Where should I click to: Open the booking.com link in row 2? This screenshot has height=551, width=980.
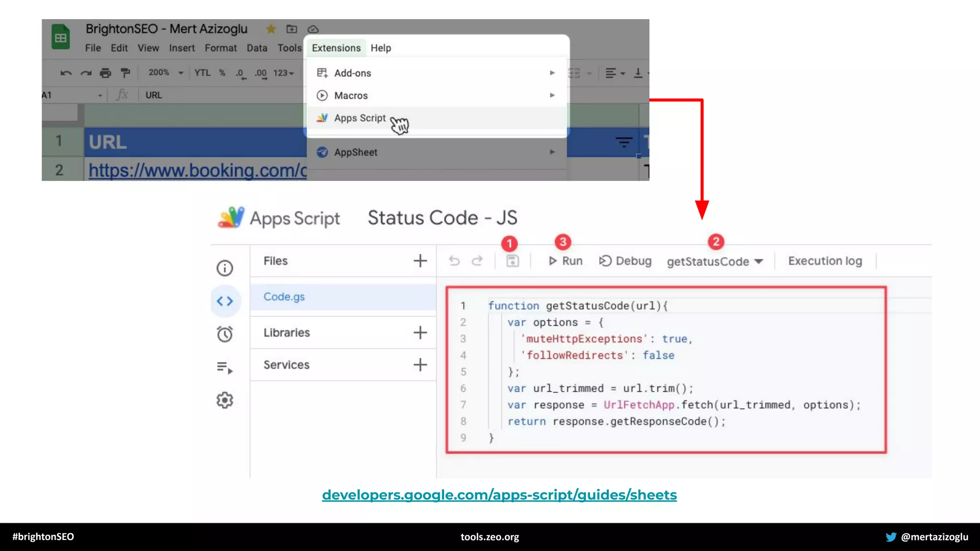pos(198,170)
